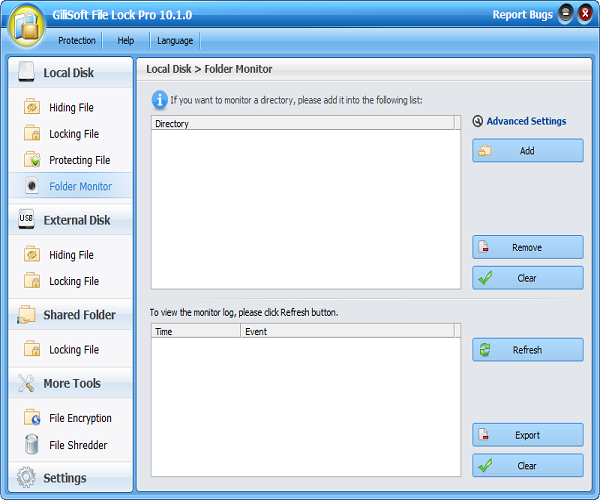Viewport: 600px width, 500px height.
Task: Click the Protecting File shield icon
Action: point(32,160)
